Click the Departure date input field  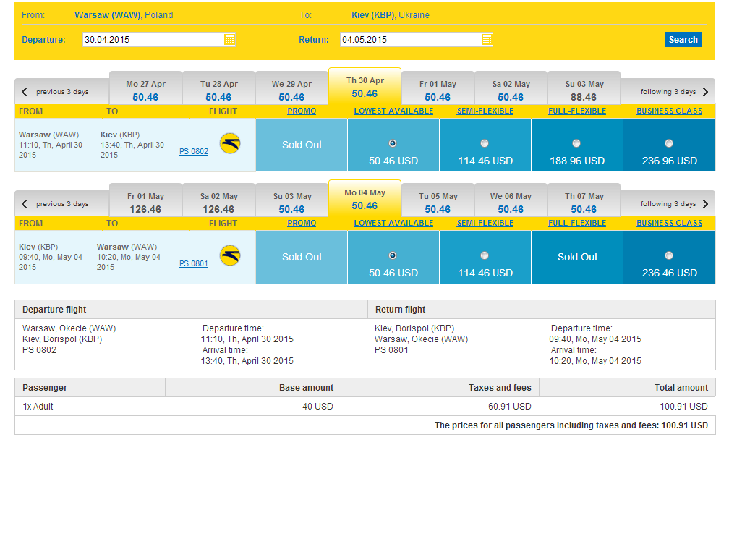[159, 40]
